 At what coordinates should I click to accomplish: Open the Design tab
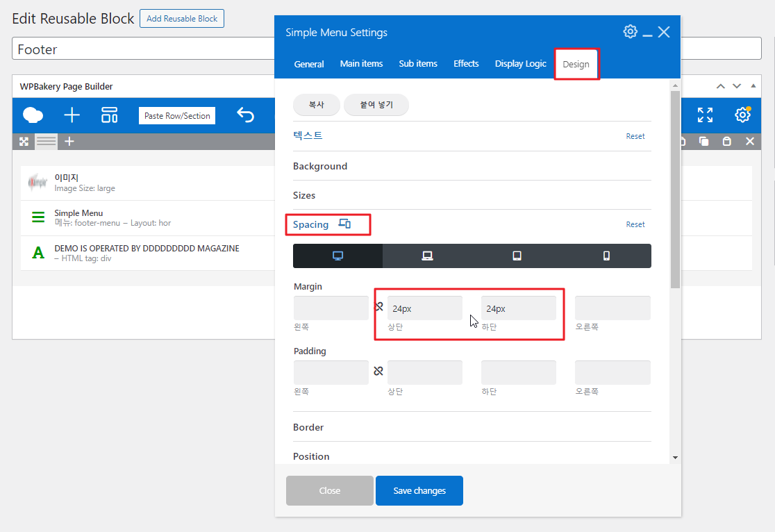point(576,65)
